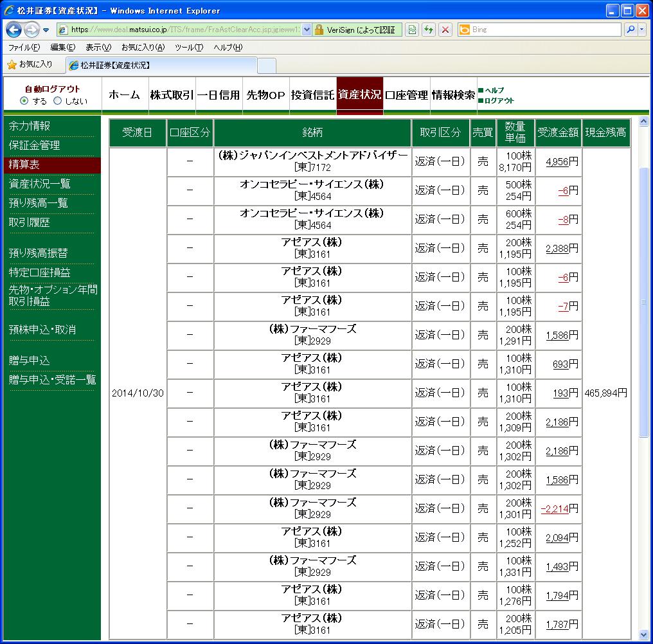Image resolution: width=653 pixels, height=644 pixels.
Task: Click the compatibility view icon beside the address bar
Action: point(412,30)
